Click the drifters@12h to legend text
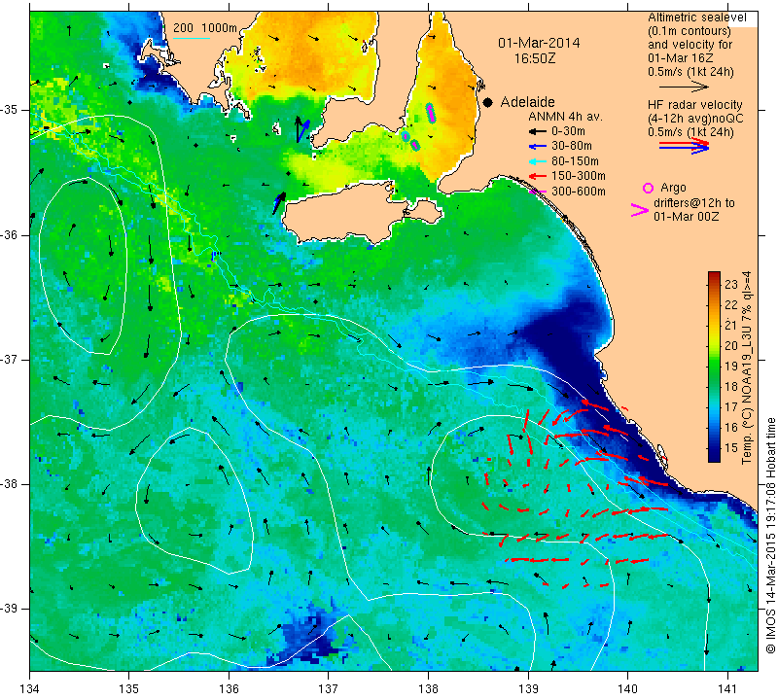The height and width of the screenshot is (700, 778). tap(694, 203)
